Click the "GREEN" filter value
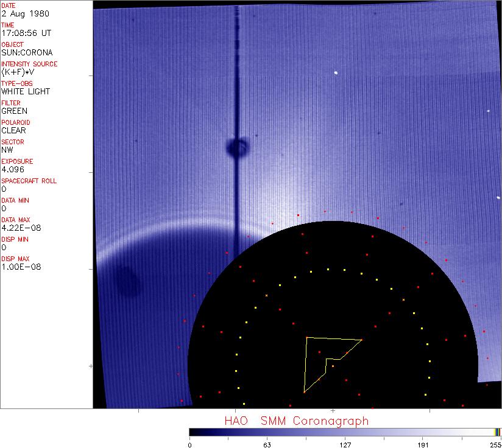The image size is (502, 448). click(14, 111)
